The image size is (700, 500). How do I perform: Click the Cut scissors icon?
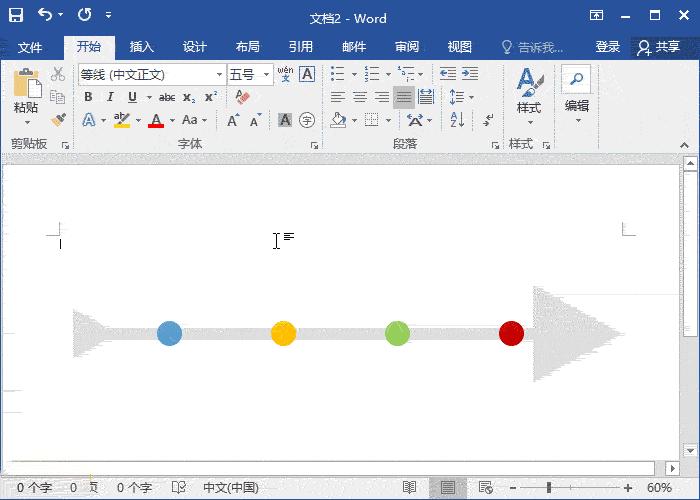[x=58, y=74]
